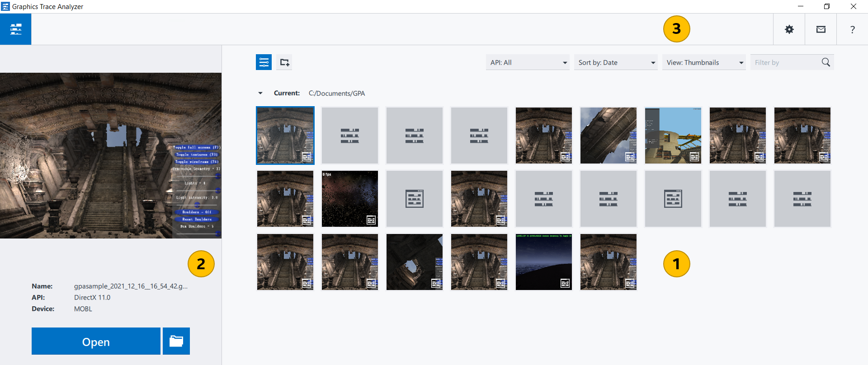This screenshot has height=365, width=868.
Task: Click the large trace preview image
Action: coord(111,155)
